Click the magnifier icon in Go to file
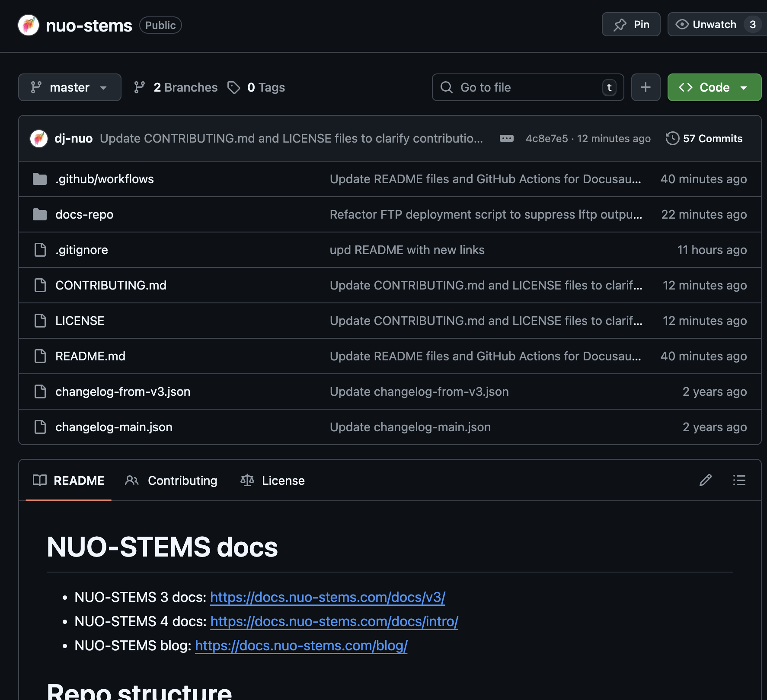 tap(446, 87)
